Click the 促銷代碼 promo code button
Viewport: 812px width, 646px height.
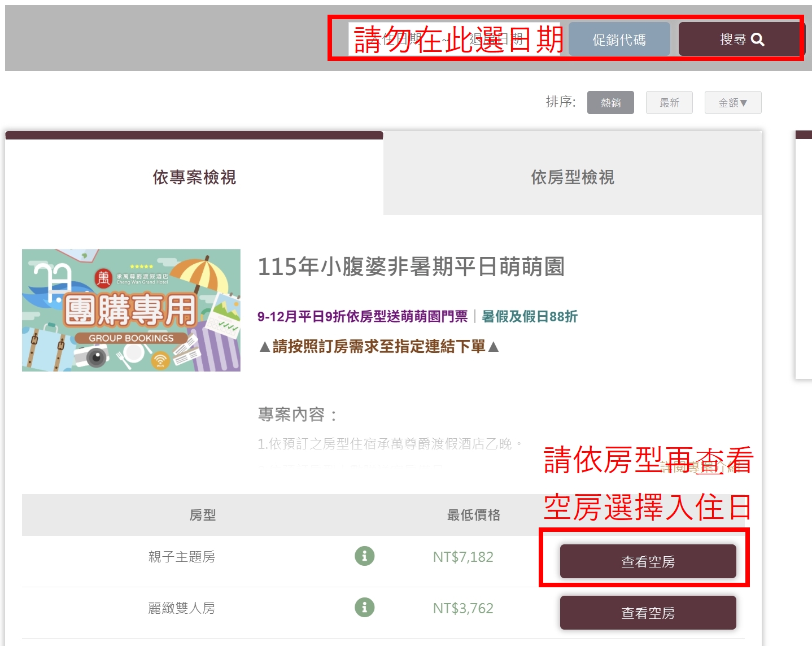tap(619, 40)
